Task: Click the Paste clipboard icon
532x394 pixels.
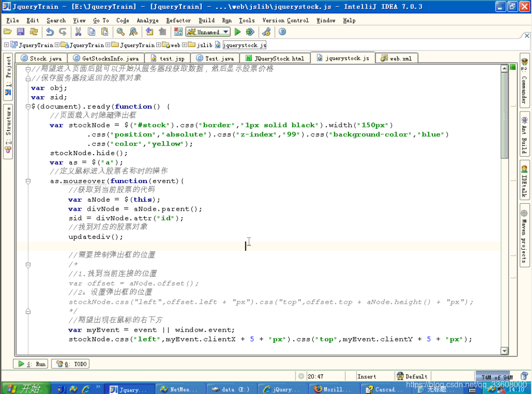Action: pyautogui.click(x=105, y=32)
